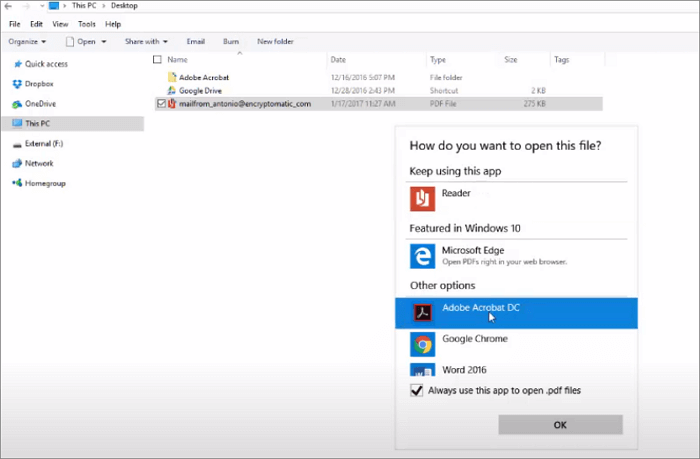Sort files by the Date column header
This screenshot has width=700, height=459.
pos(338,59)
